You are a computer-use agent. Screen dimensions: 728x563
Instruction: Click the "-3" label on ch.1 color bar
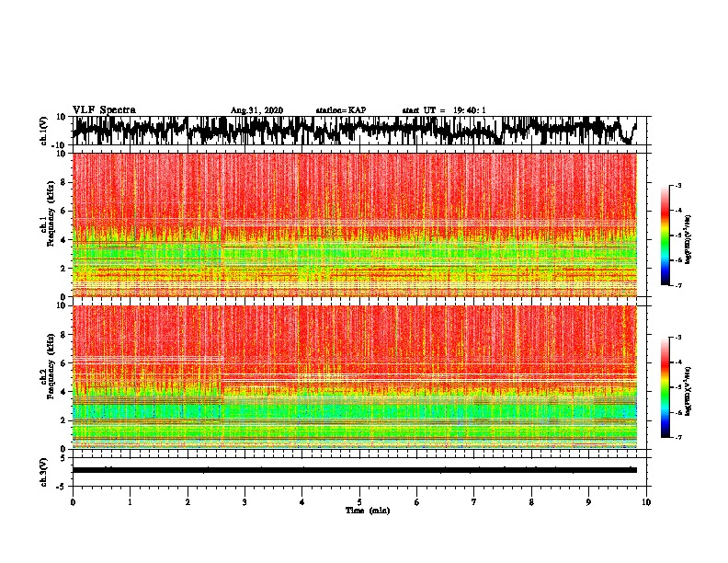(678, 186)
